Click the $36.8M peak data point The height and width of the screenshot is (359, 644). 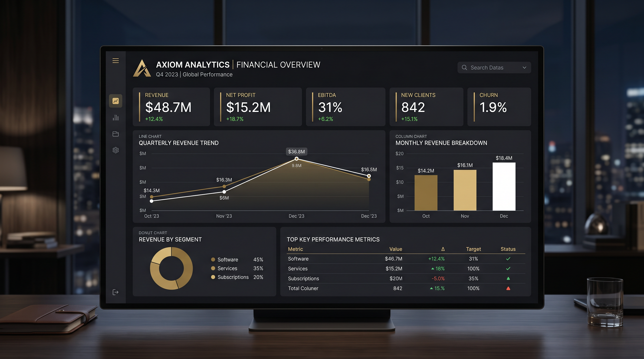point(296,158)
